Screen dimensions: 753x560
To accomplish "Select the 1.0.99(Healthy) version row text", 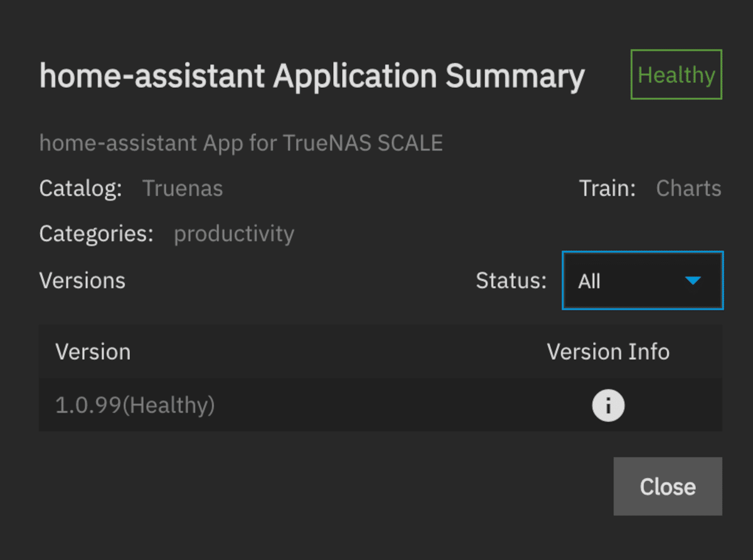I will click(135, 406).
